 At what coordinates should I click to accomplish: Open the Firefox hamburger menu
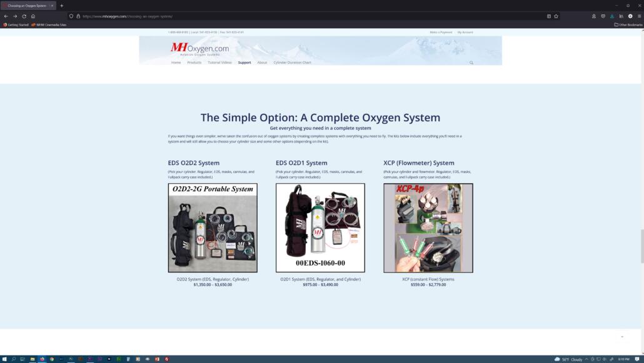(x=639, y=16)
